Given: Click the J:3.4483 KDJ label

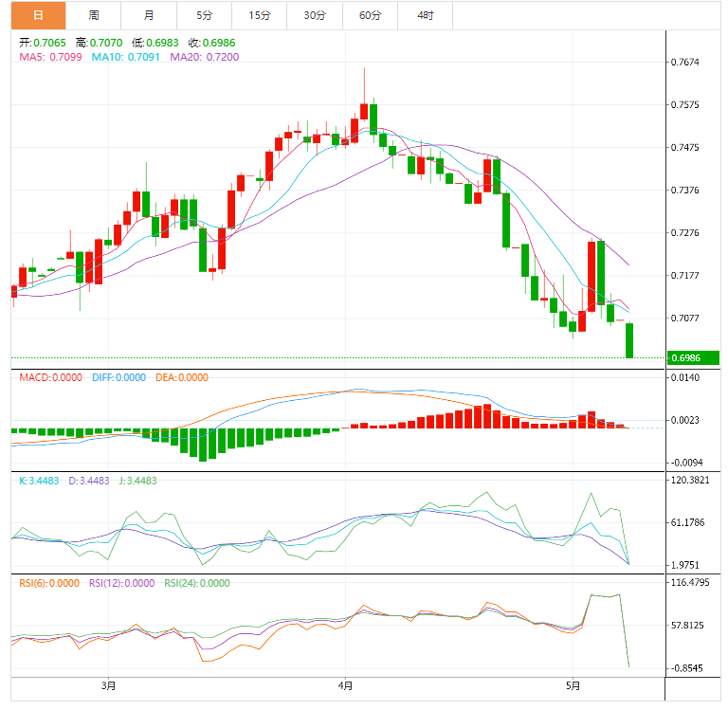Looking at the screenshot, I should pyautogui.click(x=137, y=481).
